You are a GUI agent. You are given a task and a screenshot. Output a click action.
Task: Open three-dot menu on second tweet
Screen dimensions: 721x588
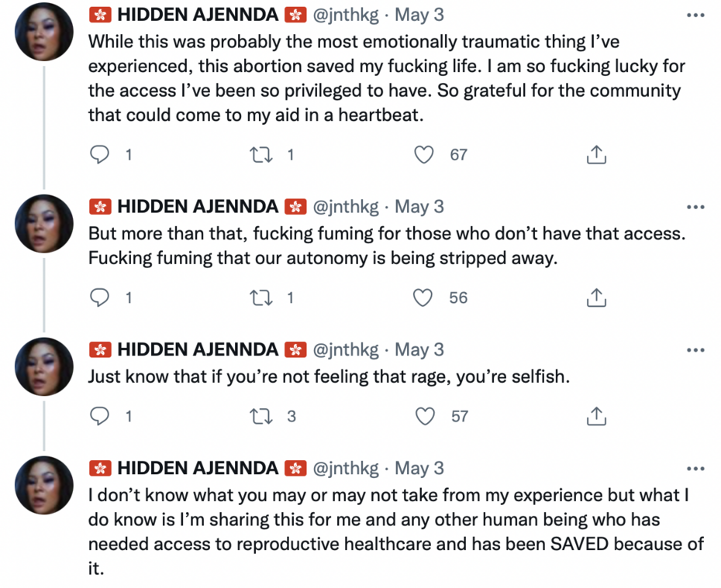695,207
